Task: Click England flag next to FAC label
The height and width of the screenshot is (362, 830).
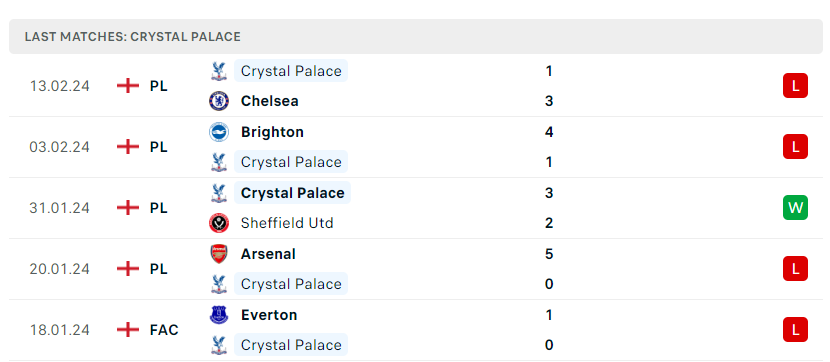Action: [128, 330]
